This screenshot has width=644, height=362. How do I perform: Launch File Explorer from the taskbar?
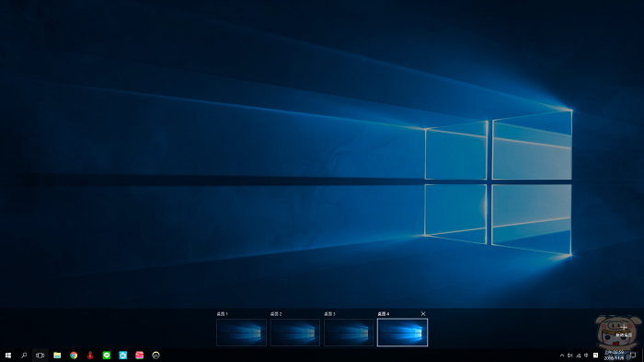57,356
